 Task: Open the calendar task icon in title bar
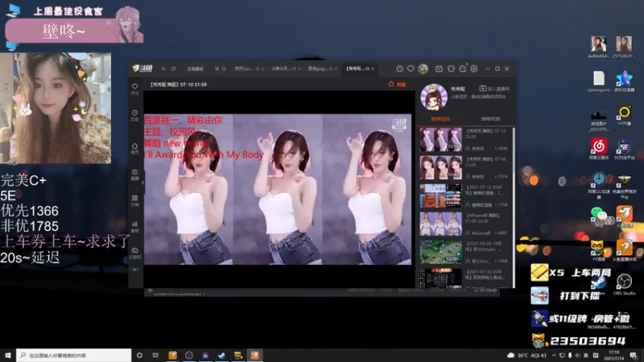pos(439,68)
